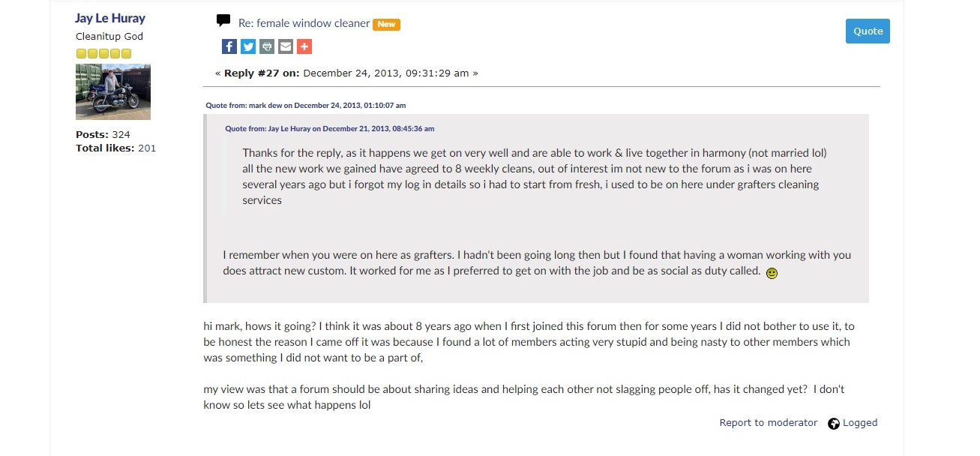
Task: Click the "Logged" label text
Action: pyautogui.click(x=859, y=423)
